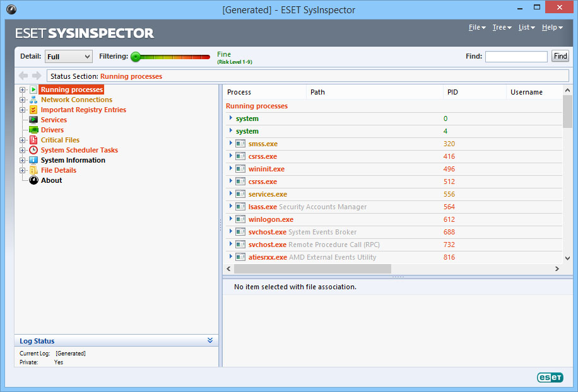This screenshot has height=392, width=578.
Task: Open the Critical Files section
Action: coord(34,140)
